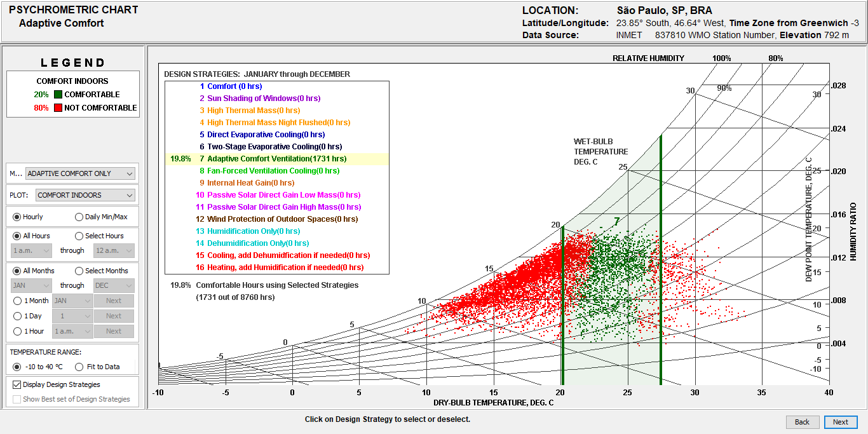The height and width of the screenshot is (434, 868).
Task: Select the Daily Min/Max radio button
Action: pyautogui.click(x=79, y=217)
